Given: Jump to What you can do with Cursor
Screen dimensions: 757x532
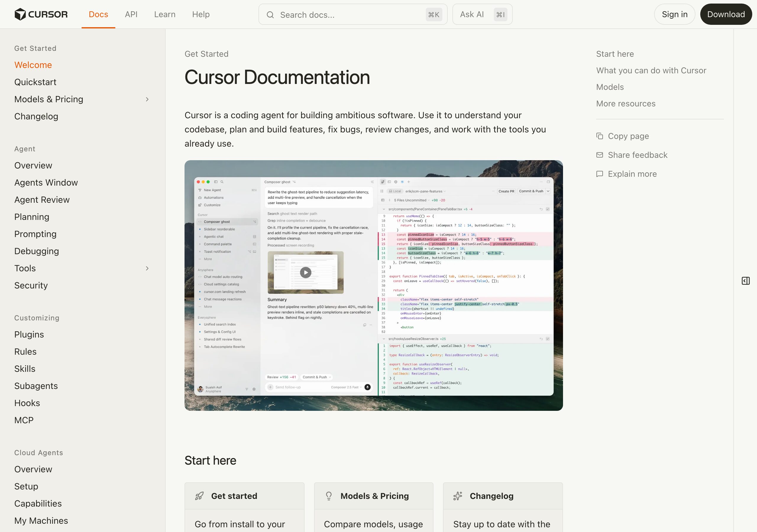Looking at the screenshot, I should point(651,71).
